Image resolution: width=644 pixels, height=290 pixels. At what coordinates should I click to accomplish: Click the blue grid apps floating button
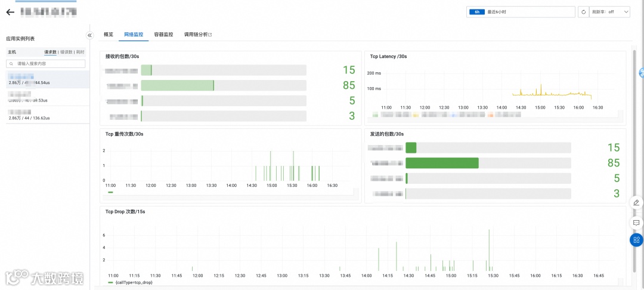pyautogui.click(x=636, y=240)
